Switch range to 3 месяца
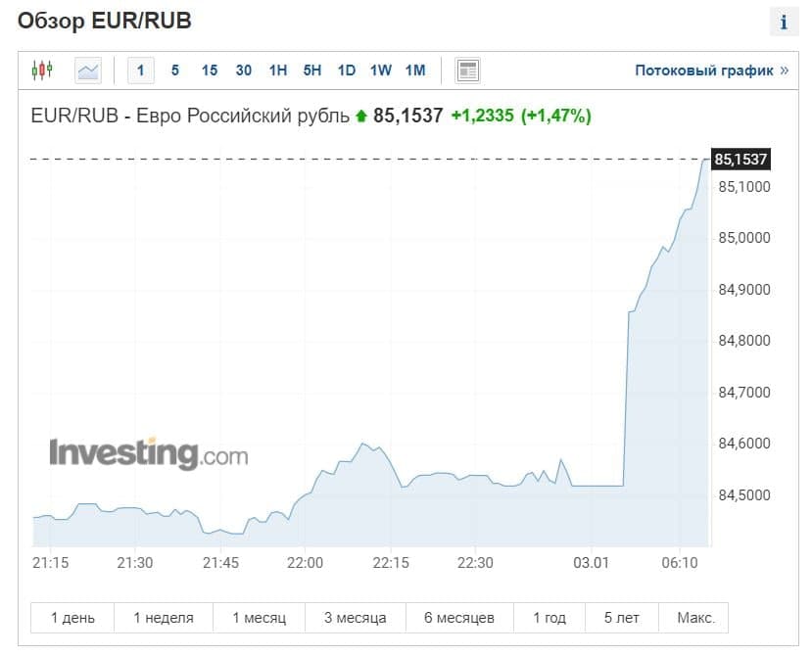The image size is (812, 656). 355,618
